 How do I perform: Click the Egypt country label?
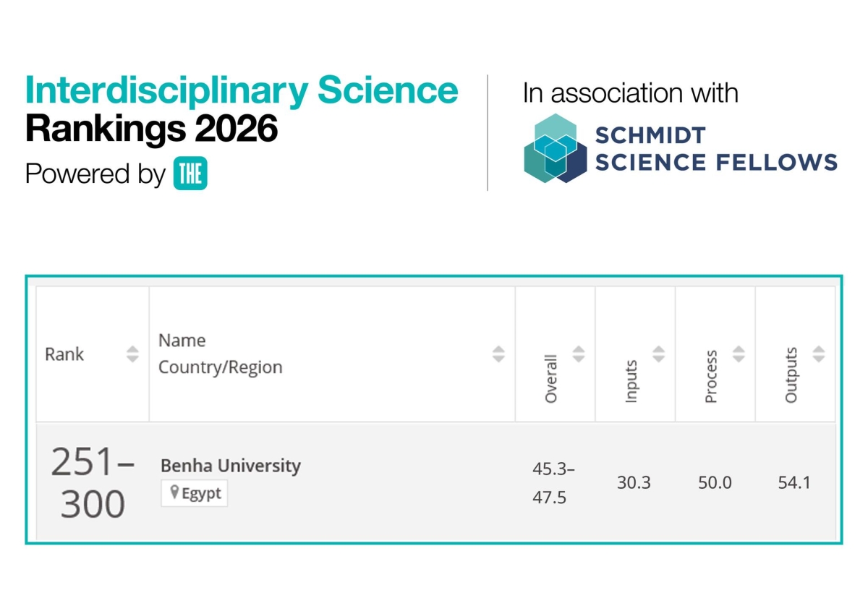pyautogui.click(x=199, y=493)
